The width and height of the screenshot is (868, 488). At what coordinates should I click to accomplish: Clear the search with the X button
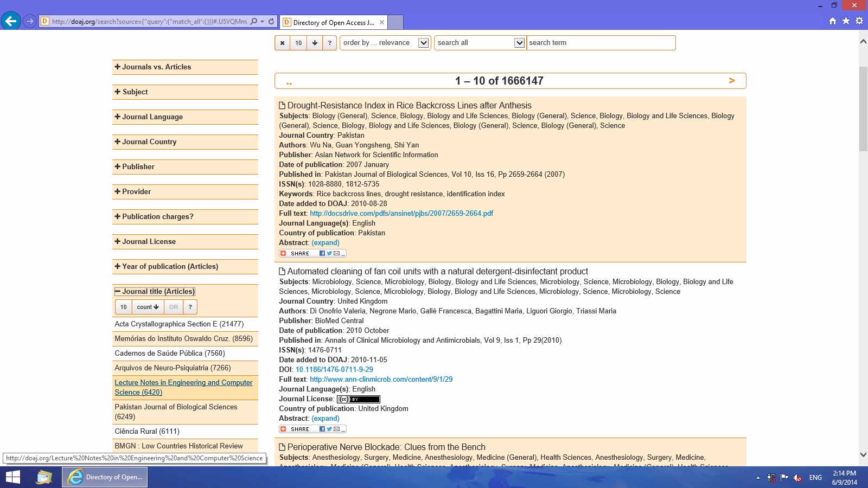(x=282, y=43)
